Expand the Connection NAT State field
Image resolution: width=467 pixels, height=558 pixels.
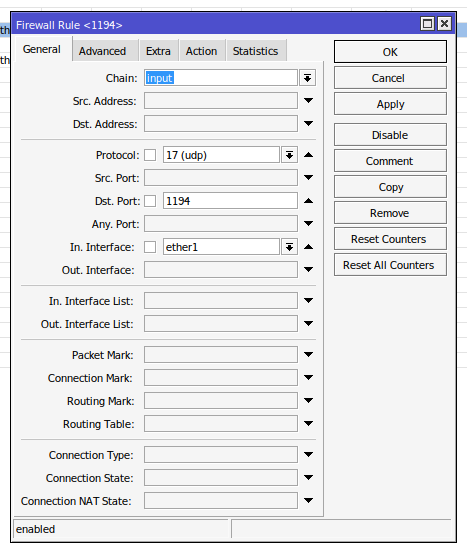pyautogui.click(x=309, y=500)
